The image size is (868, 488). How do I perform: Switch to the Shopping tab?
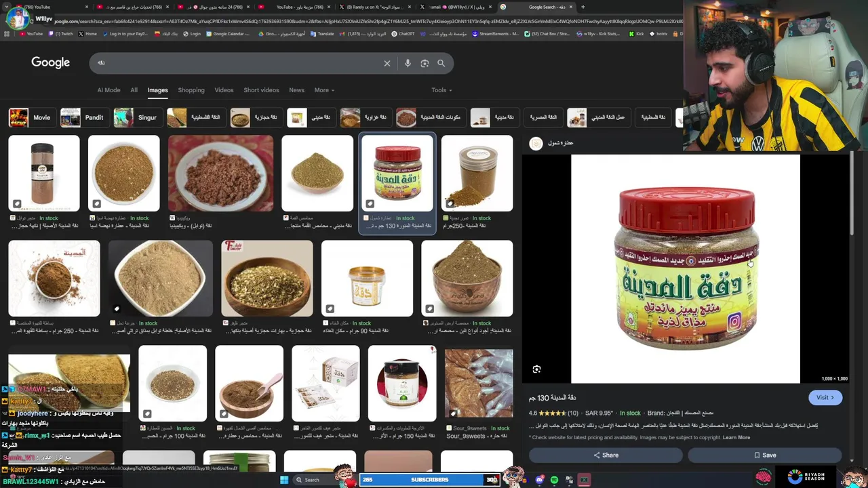click(x=191, y=90)
